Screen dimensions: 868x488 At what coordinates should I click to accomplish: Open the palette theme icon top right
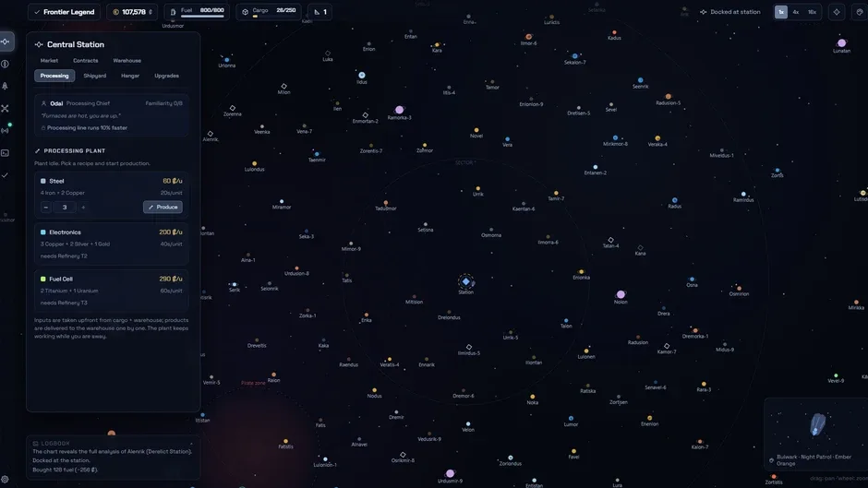pyautogui.click(x=860, y=12)
